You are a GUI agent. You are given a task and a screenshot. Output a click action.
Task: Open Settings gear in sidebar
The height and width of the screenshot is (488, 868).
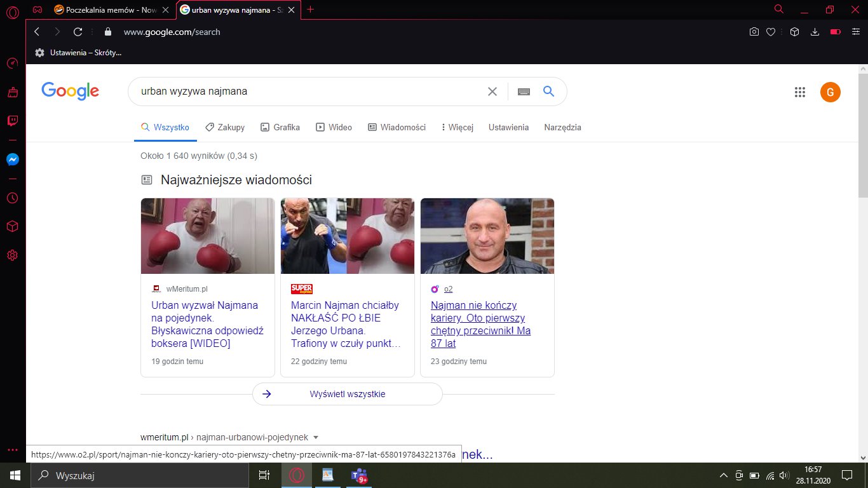[13, 255]
